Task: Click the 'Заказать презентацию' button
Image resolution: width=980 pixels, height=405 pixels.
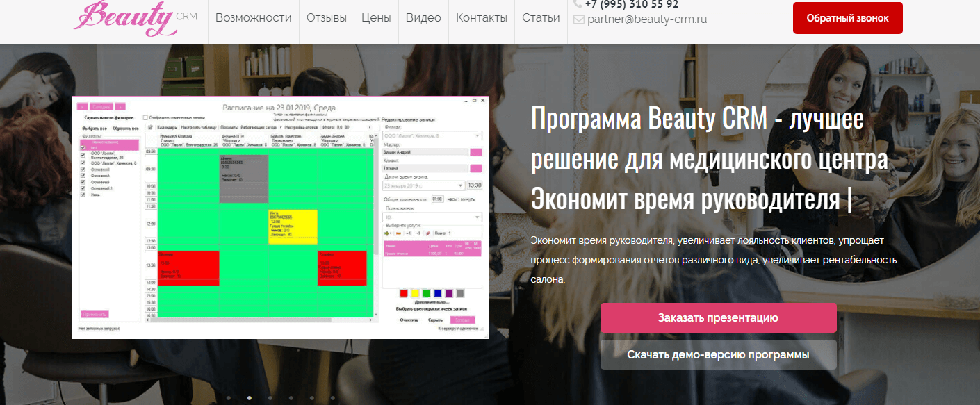Action: tap(718, 318)
